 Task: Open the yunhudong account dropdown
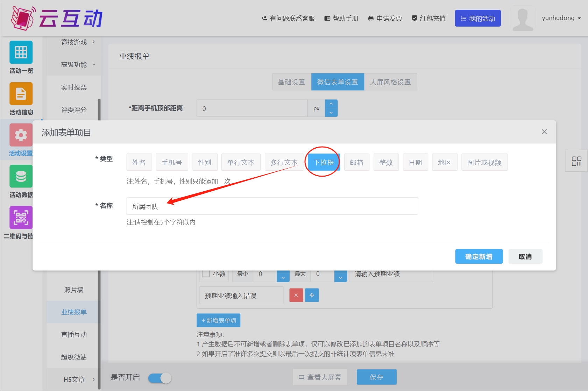561,18
